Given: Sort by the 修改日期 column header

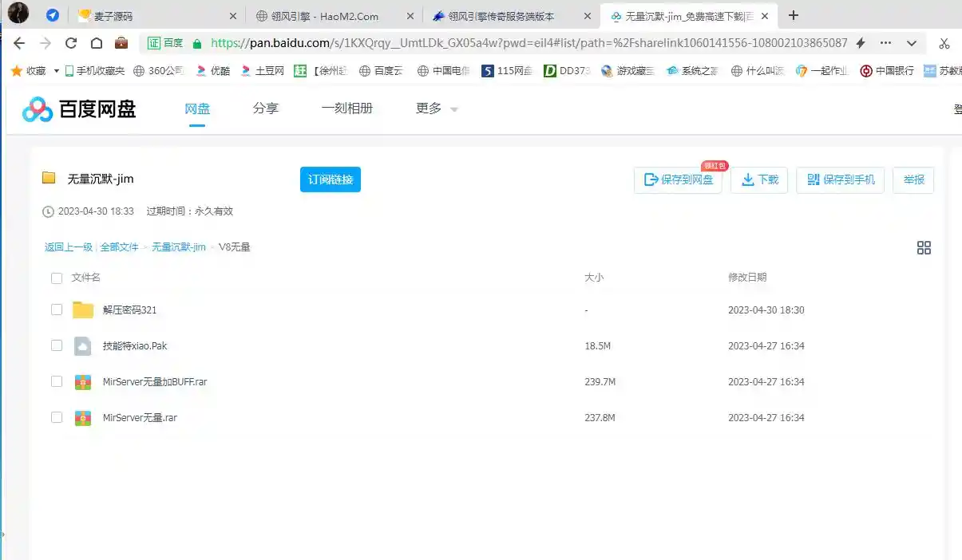Looking at the screenshot, I should click(x=747, y=278).
